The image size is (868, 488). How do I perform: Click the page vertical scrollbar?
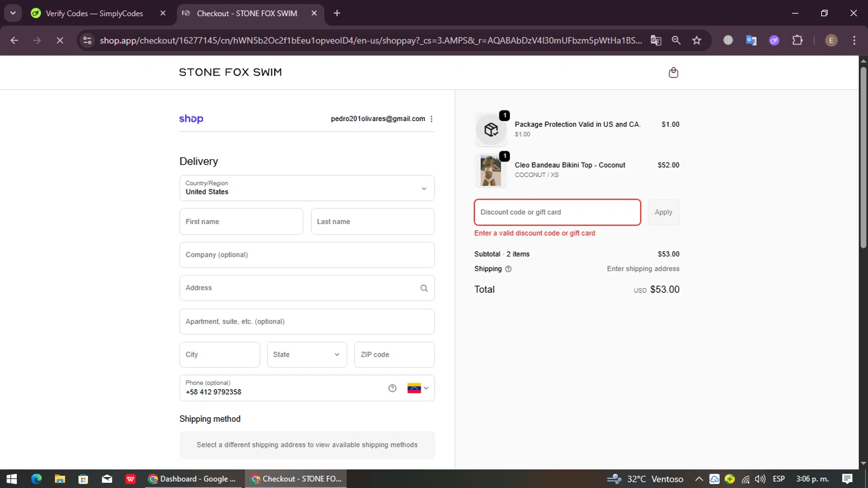pos(863,156)
